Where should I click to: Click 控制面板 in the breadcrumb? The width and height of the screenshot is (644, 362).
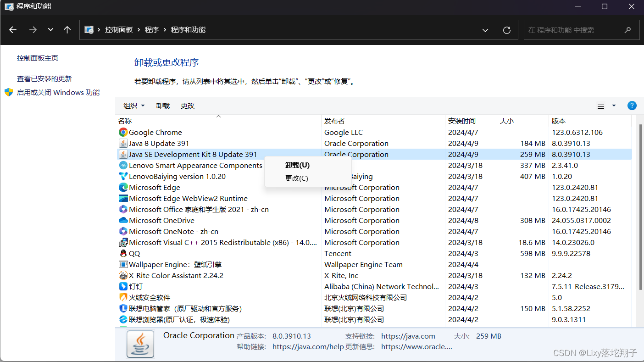119,30
